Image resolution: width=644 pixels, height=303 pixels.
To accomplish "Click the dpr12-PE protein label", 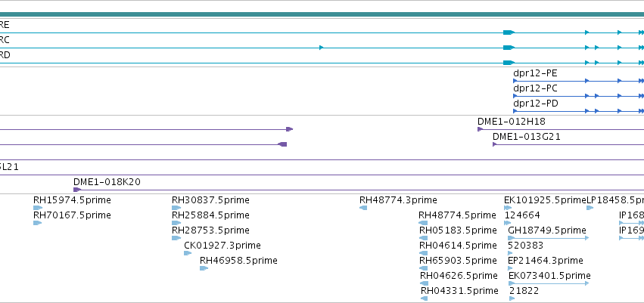I will click(535, 74).
